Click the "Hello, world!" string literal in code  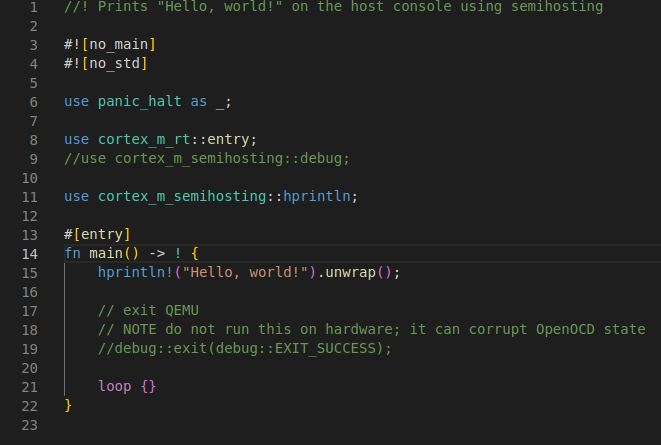245,272
